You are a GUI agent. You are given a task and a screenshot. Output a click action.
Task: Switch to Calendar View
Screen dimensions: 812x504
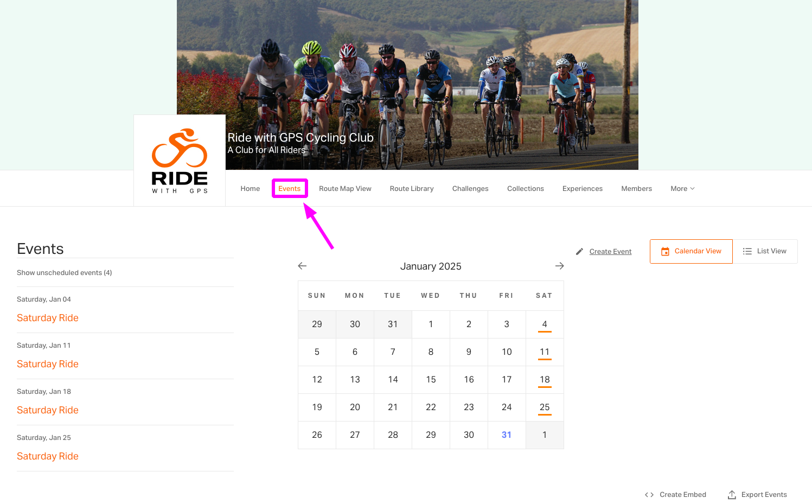(691, 252)
